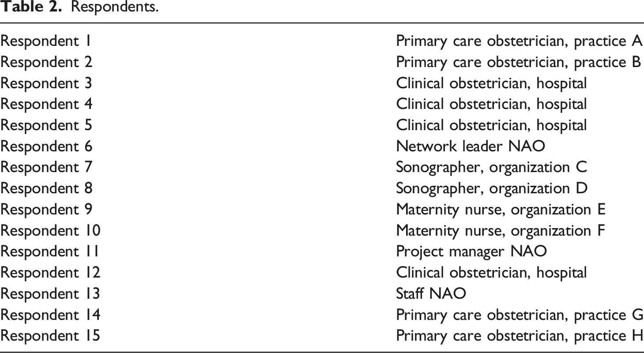Click the Project manager NAO text

[x=472, y=252]
